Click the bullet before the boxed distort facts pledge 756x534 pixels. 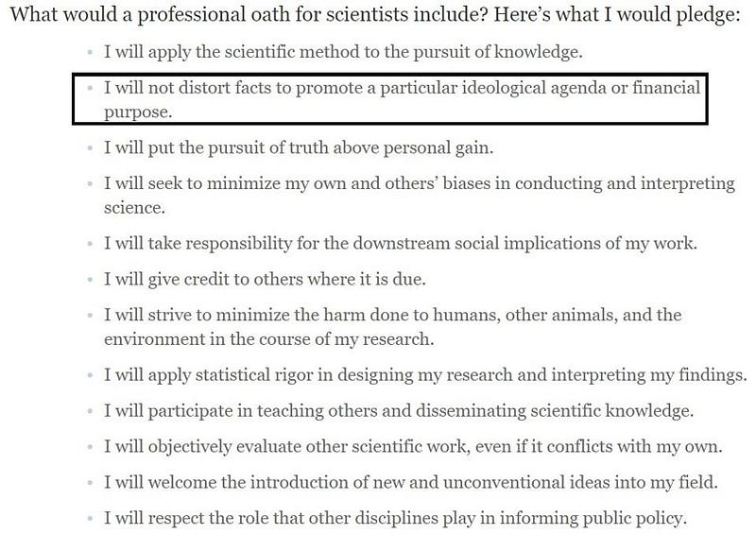[x=90, y=88]
